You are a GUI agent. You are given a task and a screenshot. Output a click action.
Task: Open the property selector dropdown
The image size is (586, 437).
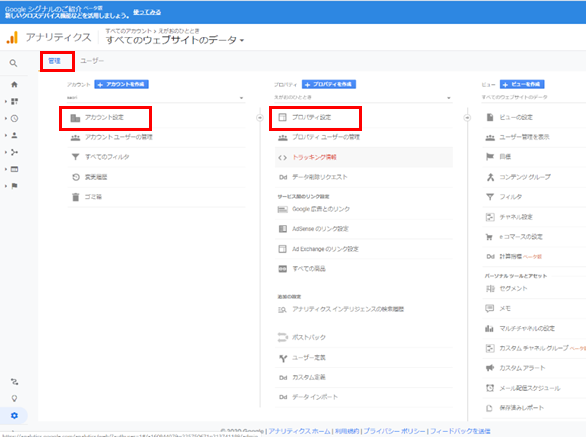pyautogui.click(x=363, y=98)
